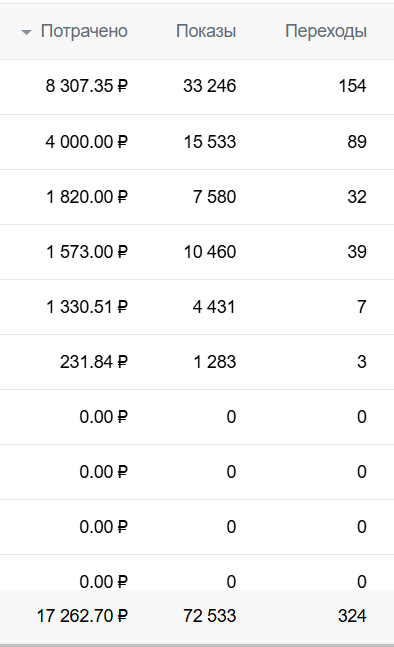Sort by the Потрачено column header
Viewport: 394px width, 647px height.
click(x=84, y=31)
